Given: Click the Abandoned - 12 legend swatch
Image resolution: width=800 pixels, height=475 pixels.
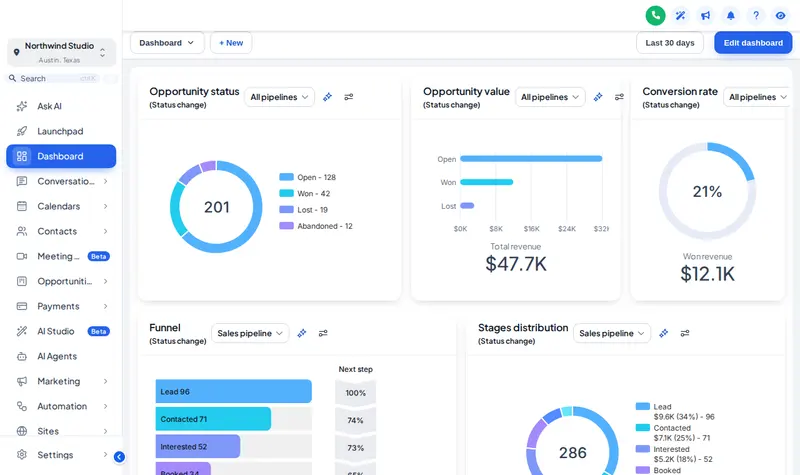Looking at the screenshot, I should (286, 226).
